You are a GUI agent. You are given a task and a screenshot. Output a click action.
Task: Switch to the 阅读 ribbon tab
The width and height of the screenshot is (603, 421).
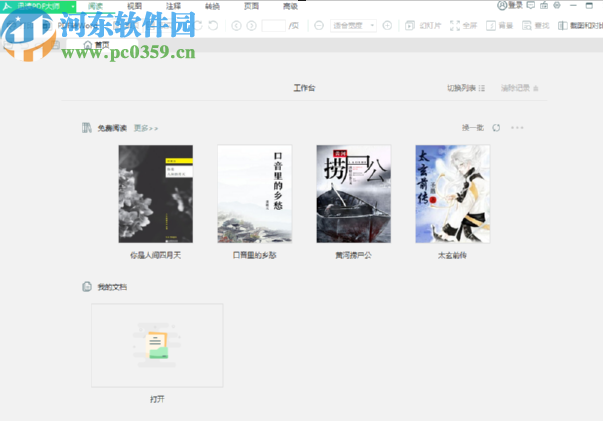95,6
